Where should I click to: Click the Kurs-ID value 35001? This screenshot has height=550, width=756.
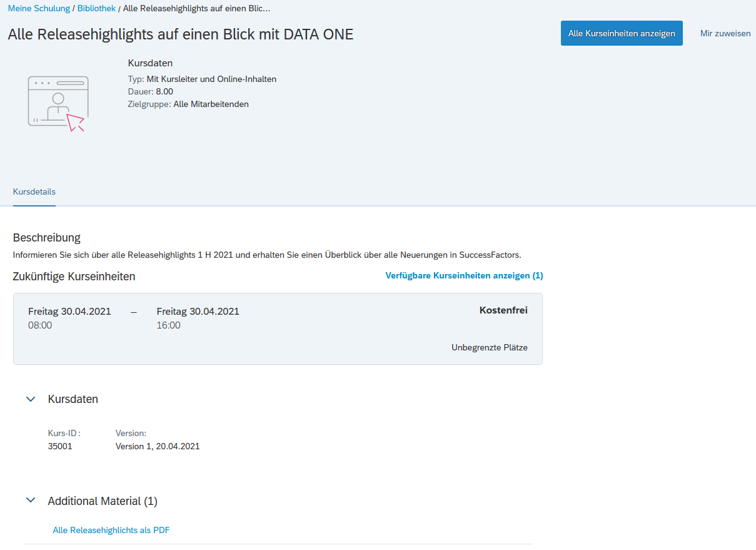[x=60, y=447]
